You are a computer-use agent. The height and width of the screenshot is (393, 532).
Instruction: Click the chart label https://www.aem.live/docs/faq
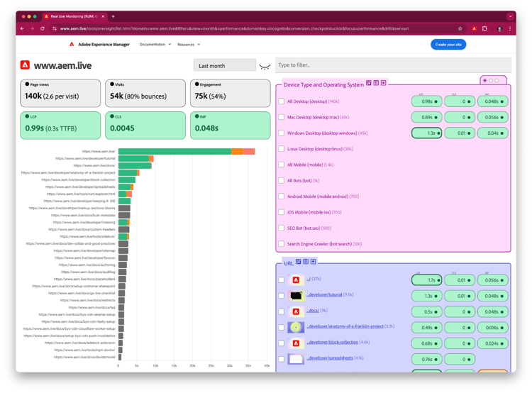tap(92, 307)
